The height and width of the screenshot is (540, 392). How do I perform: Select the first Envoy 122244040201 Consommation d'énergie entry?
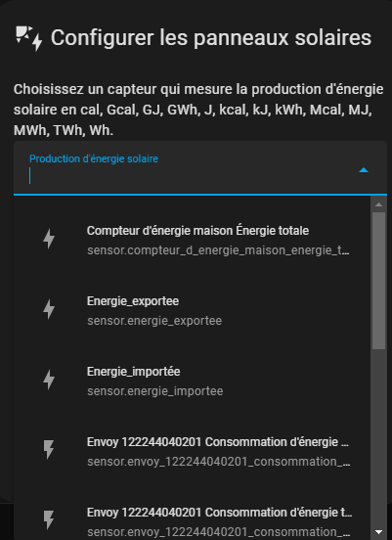(193, 451)
